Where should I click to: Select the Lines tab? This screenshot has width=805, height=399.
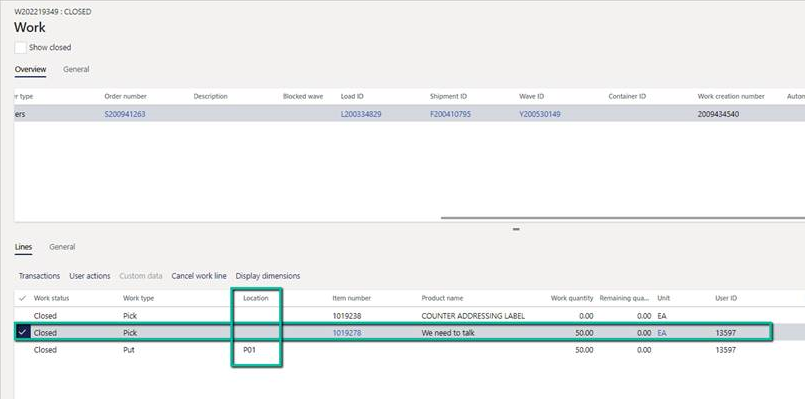(23, 247)
